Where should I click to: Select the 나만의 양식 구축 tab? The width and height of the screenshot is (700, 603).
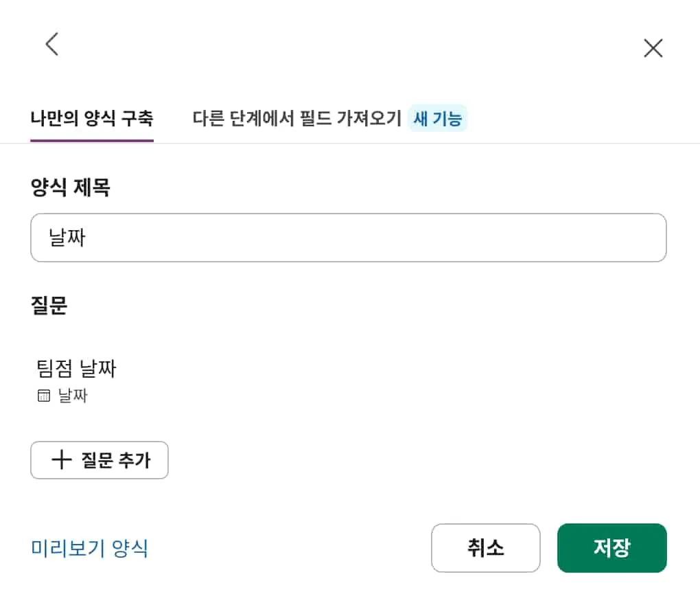(91, 118)
